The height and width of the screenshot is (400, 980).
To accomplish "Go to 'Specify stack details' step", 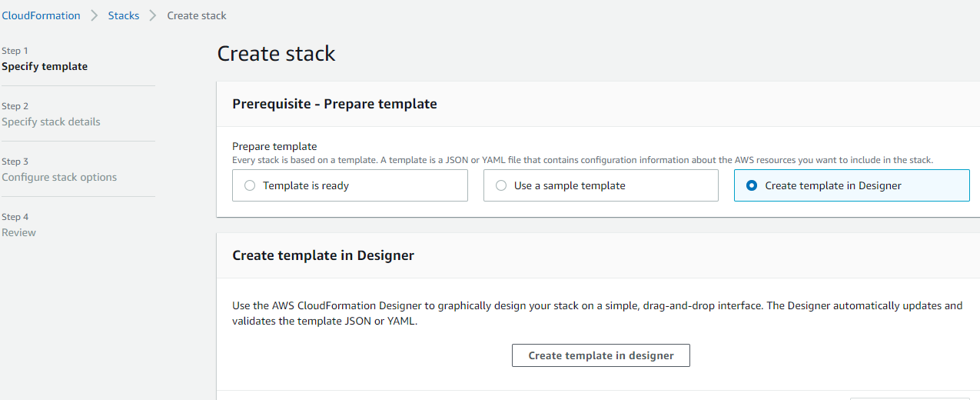I will [51, 122].
